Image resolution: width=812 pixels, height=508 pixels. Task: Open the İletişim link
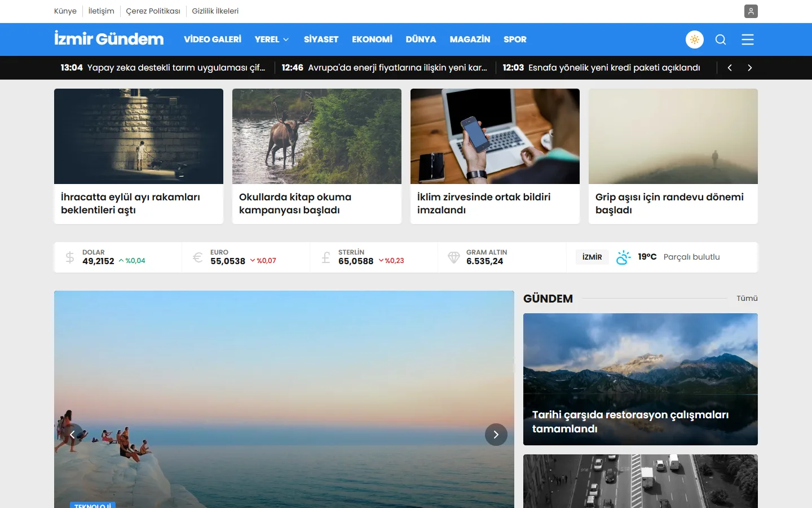pos(101,11)
